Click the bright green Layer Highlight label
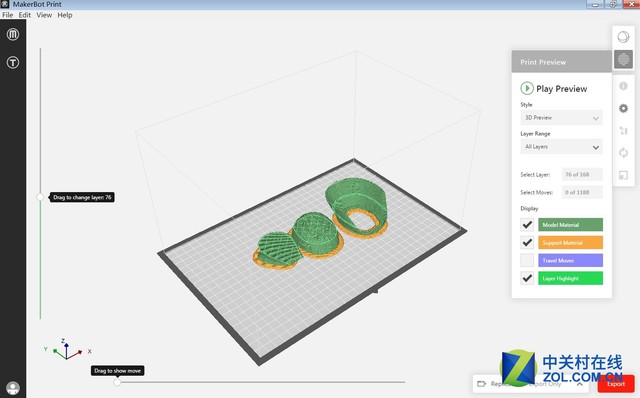Screen dimensions: 640x398 (x=570, y=278)
